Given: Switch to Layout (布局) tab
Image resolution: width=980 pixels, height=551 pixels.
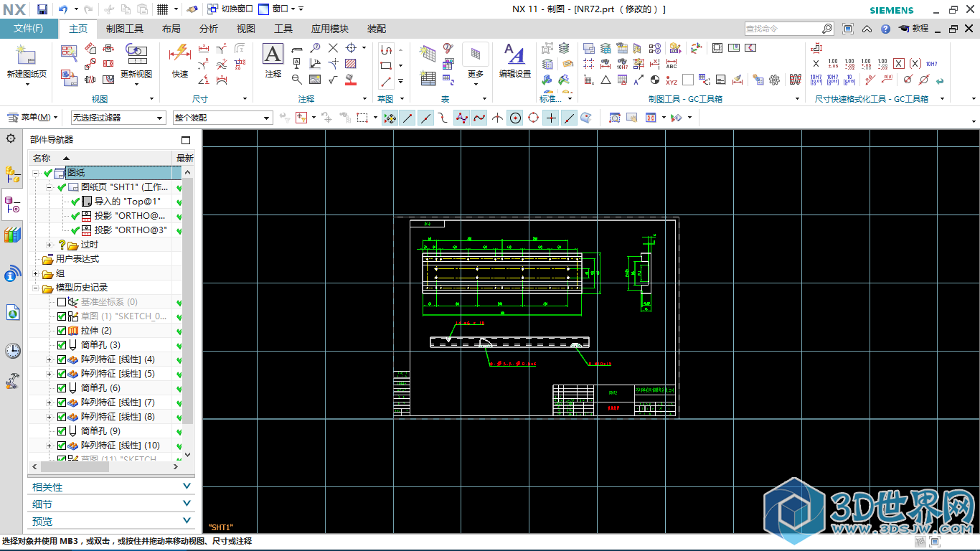Looking at the screenshot, I should (171, 29).
